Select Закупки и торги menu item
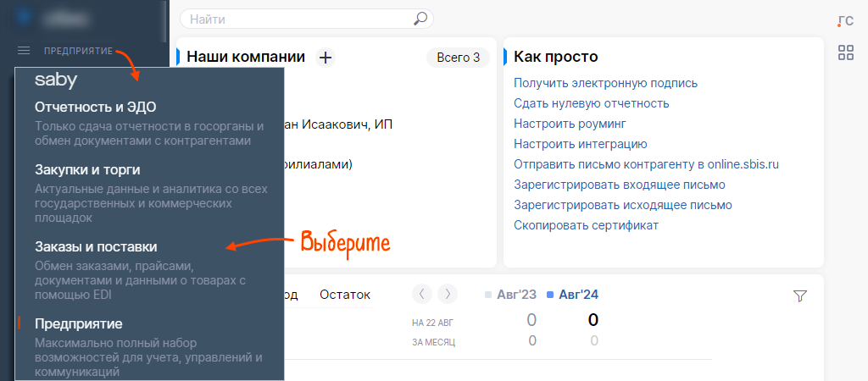The width and height of the screenshot is (868, 381). pyautogui.click(x=87, y=169)
